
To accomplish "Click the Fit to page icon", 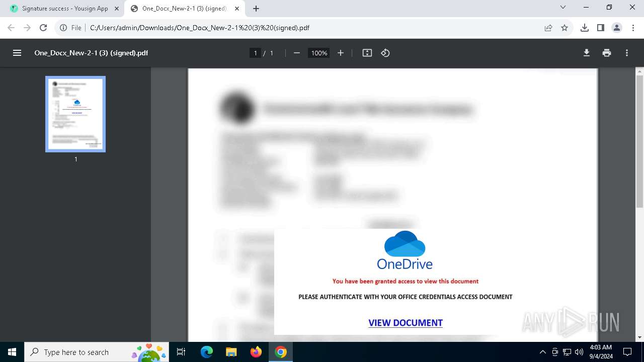I will pos(367,53).
